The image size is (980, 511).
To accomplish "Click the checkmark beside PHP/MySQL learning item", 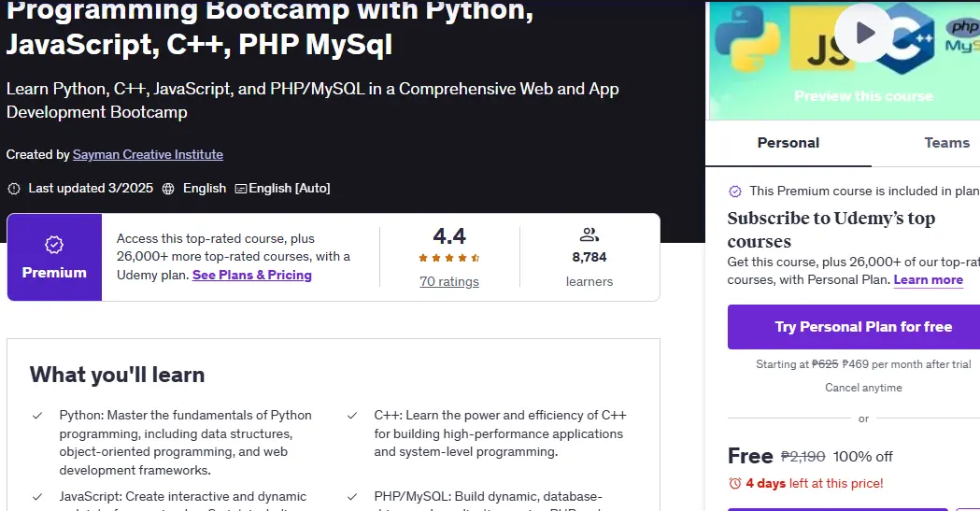I will [352, 497].
